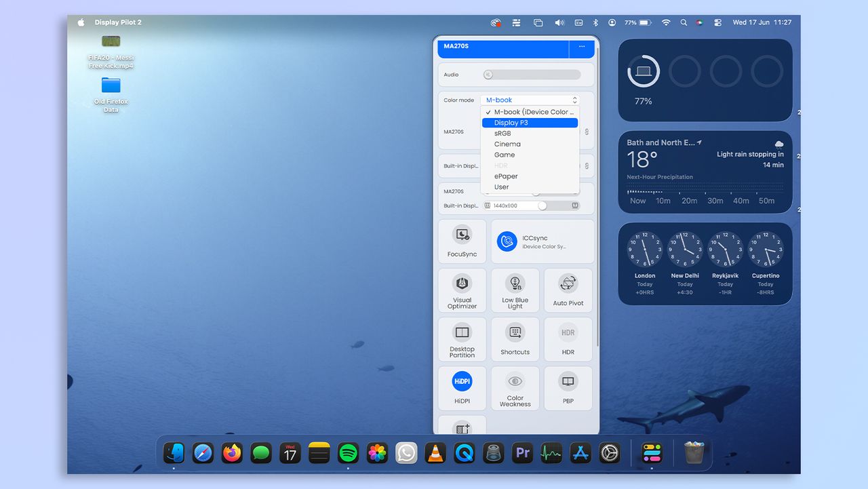868x489 pixels.
Task: Open Control Center in menu bar
Action: [x=717, y=22]
